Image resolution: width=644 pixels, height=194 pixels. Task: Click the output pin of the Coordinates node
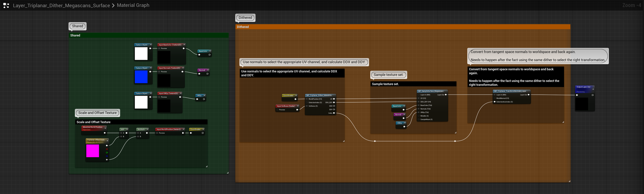click(296, 99)
